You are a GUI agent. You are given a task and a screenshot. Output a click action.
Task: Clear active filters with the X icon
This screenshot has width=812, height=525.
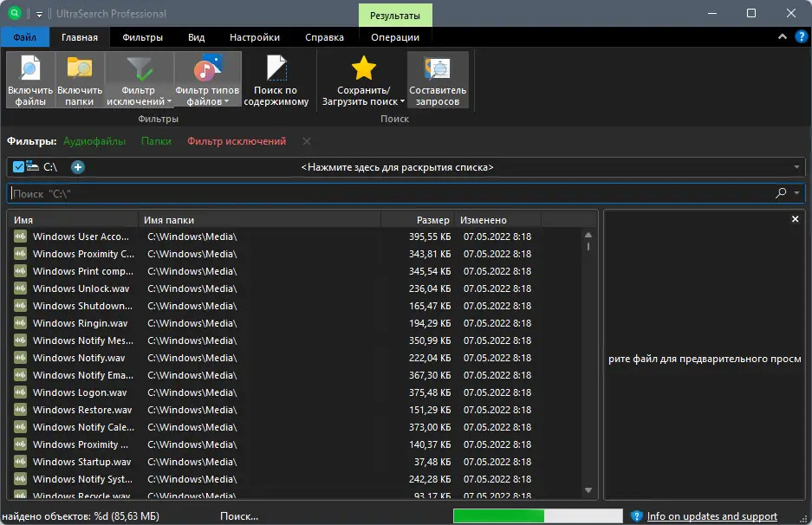(307, 141)
